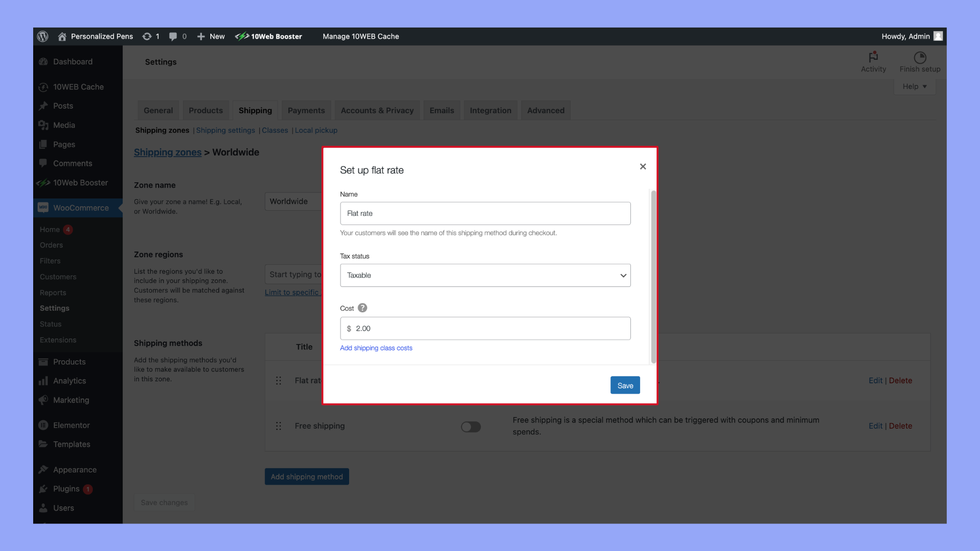The width and height of the screenshot is (980, 551).
Task: Close the Set up flat rate dialog
Action: [x=643, y=166]
